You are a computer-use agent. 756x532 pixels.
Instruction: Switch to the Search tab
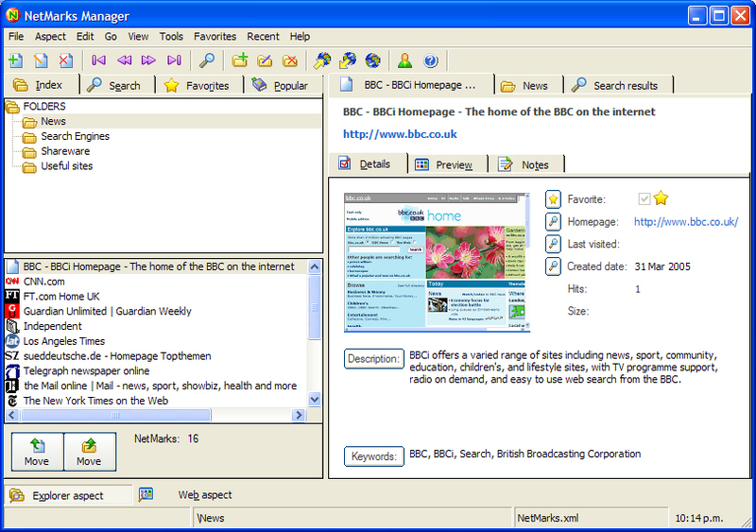pos(117,85)
